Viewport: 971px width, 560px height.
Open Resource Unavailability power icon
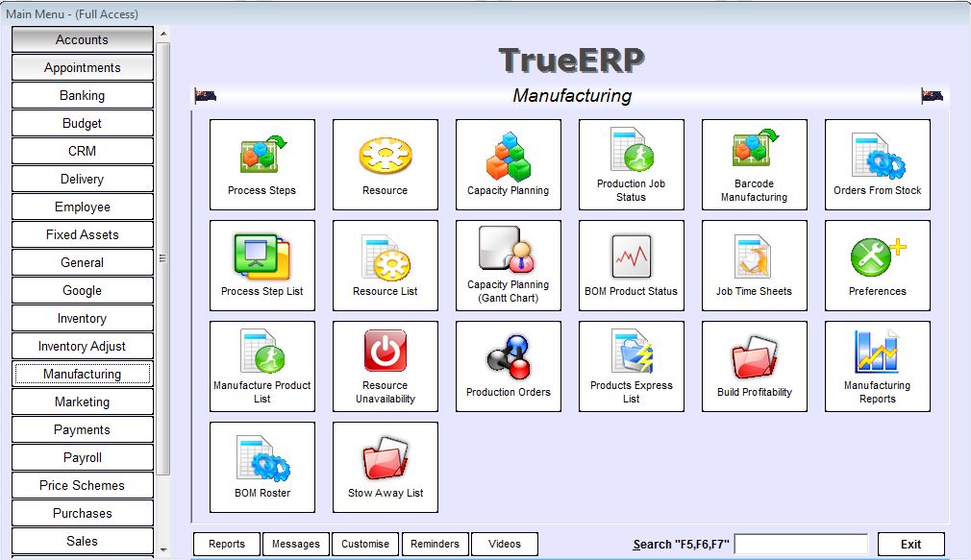[x=385, y=366]
